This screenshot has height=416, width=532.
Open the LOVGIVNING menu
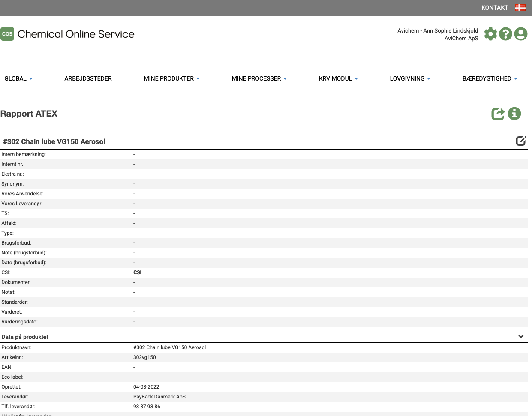[410, 78]
